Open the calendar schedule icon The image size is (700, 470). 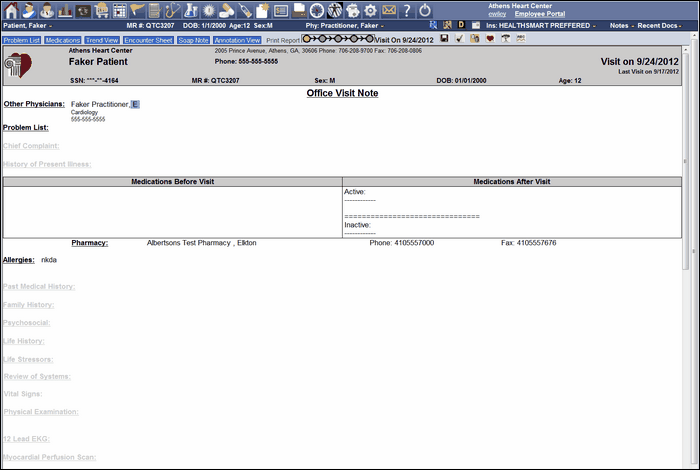(119, 10)
